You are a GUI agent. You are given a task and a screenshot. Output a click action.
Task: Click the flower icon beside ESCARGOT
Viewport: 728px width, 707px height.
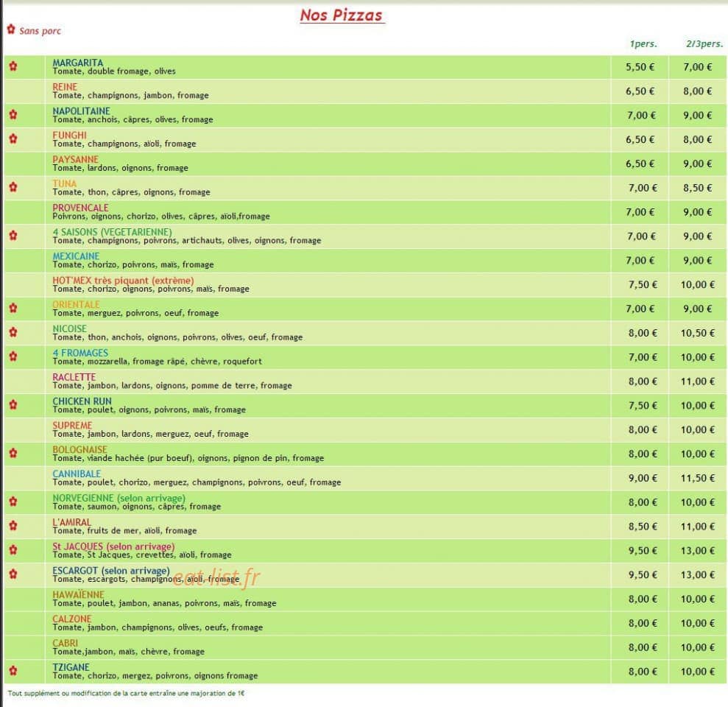click(x=13, y=574)
